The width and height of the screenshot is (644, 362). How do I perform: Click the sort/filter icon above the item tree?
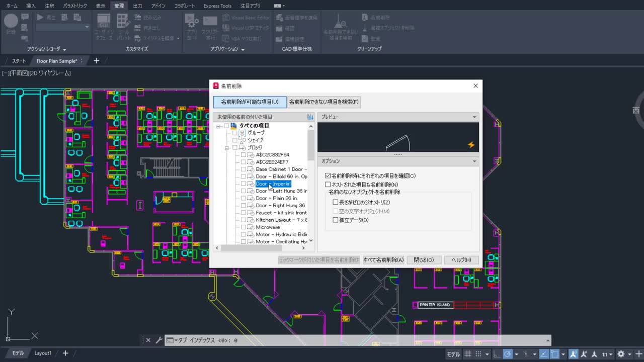point(310,117)
